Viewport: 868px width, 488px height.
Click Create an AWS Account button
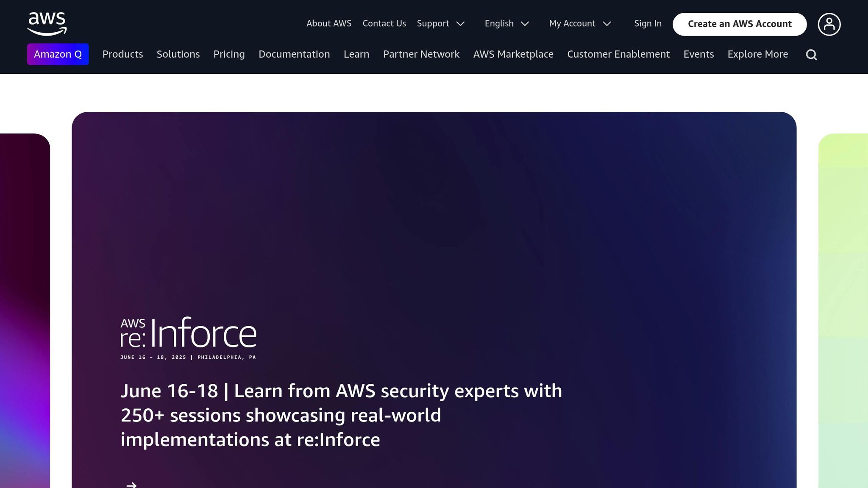740,24
